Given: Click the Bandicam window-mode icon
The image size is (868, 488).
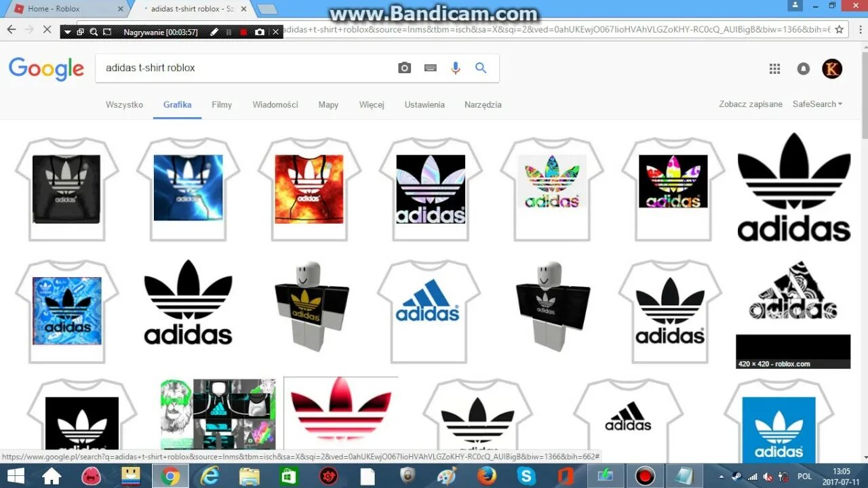Looking at the screenshot, I should click(80, 32).
